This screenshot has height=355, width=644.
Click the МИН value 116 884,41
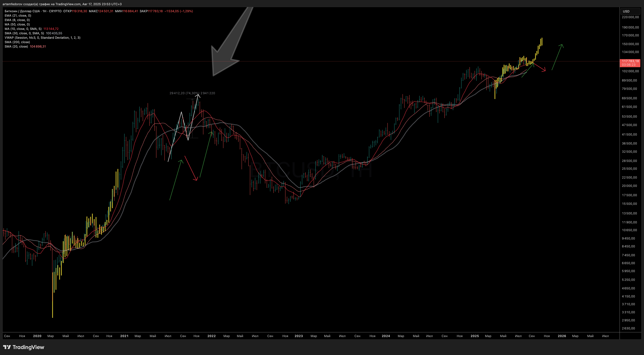tap(130, 11)
